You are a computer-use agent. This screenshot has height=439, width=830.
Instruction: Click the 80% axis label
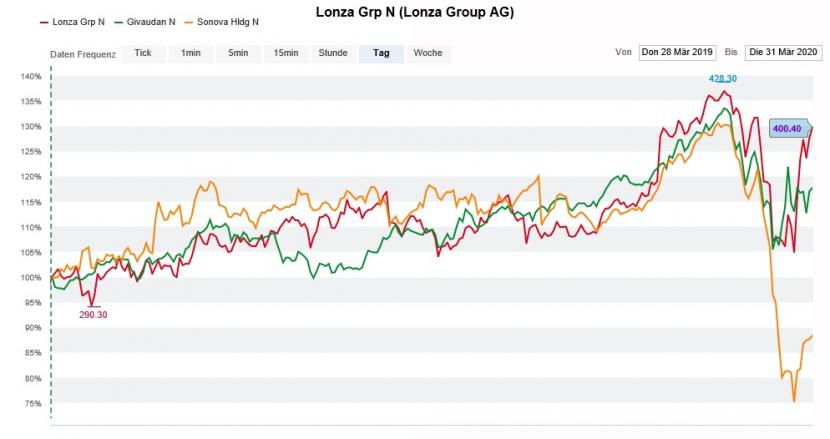tap(32, 379)
